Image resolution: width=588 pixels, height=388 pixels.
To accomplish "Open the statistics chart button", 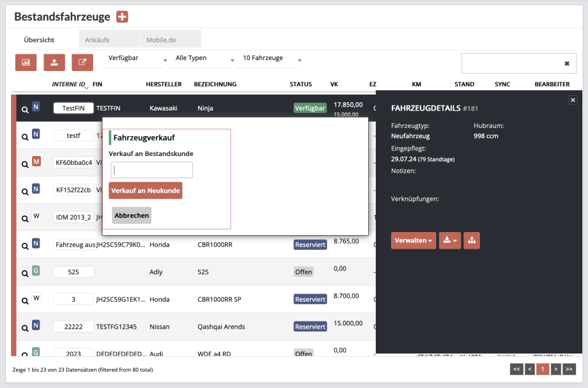I will click(x=26, y=62).
